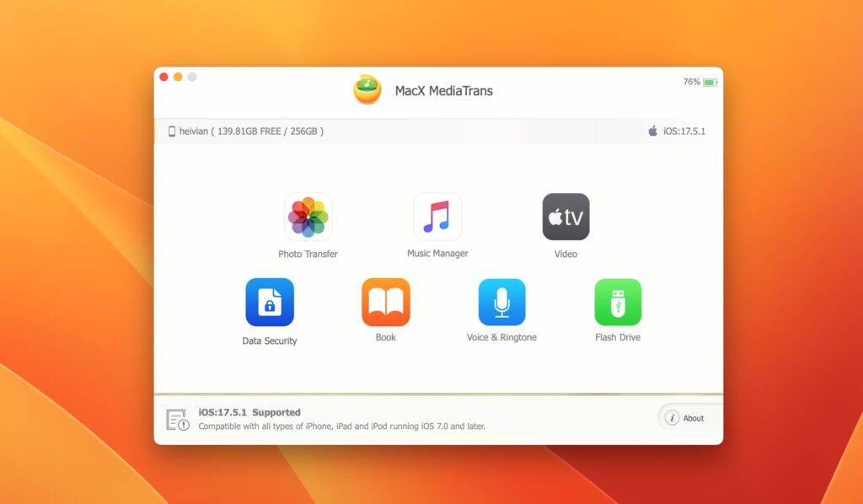Open the About dialog
Screen dimensions: 863x504
point(690,417)
